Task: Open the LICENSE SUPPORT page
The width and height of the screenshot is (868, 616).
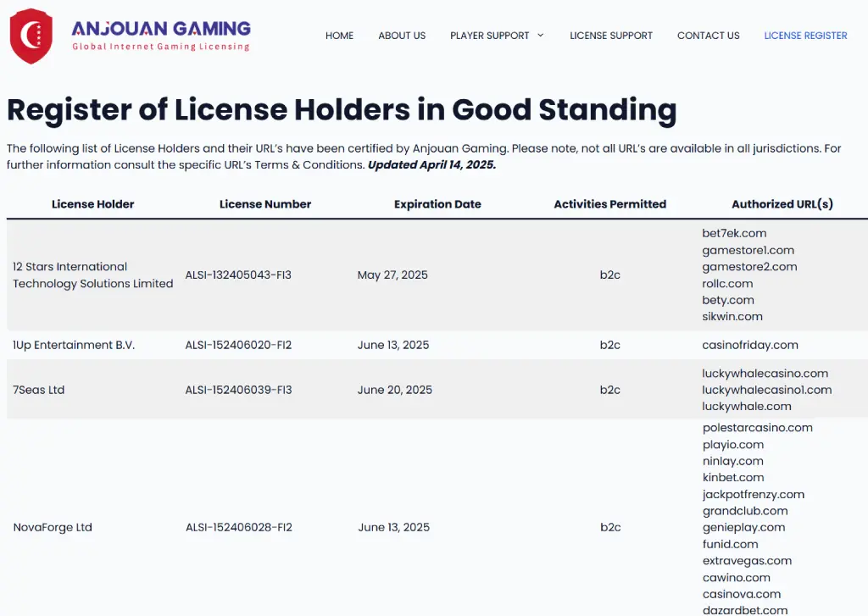Action: 611,36
